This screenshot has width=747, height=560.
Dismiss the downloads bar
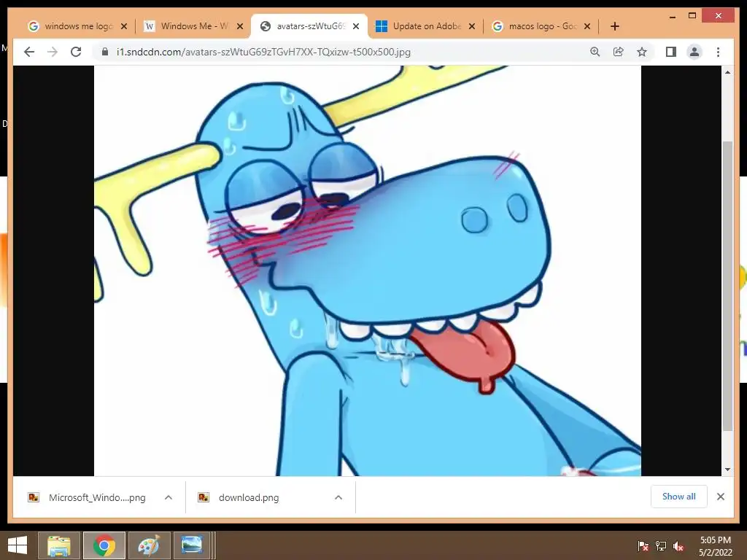tap(720, 497)
